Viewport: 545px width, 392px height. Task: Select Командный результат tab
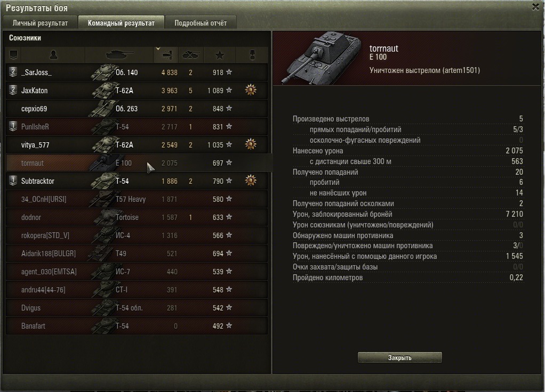[x=121, y=23]
